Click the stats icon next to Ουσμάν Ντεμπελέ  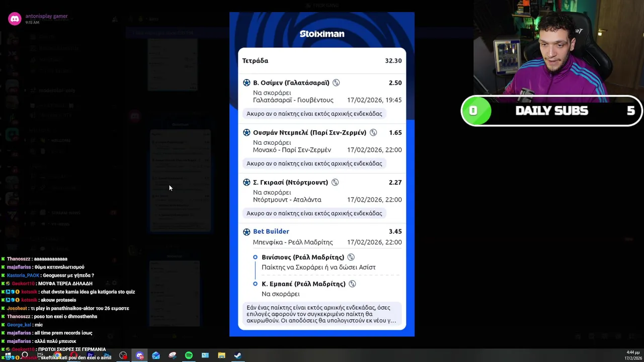click(373, 133)
